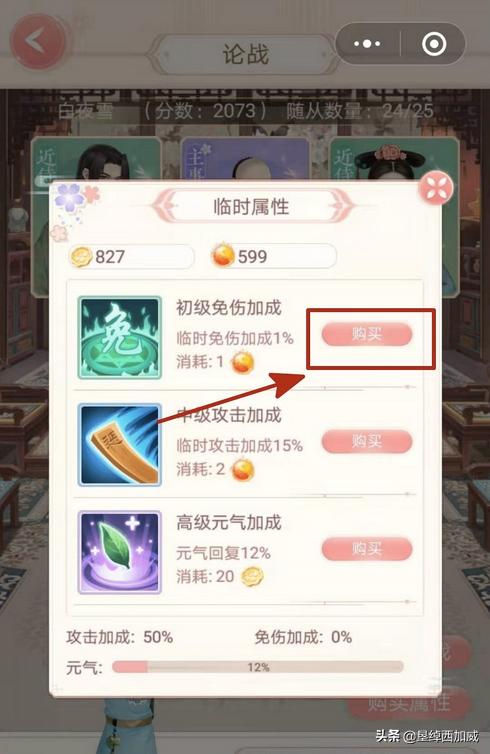Buy 中级攻击加成 with 购买 button
The image size is (490, 754).
coord(367,442)
